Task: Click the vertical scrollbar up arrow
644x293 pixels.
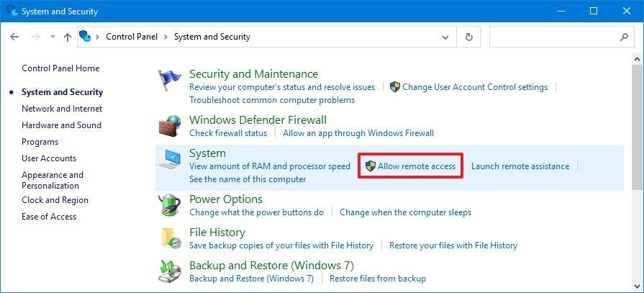Action: (x=637, y=60)
